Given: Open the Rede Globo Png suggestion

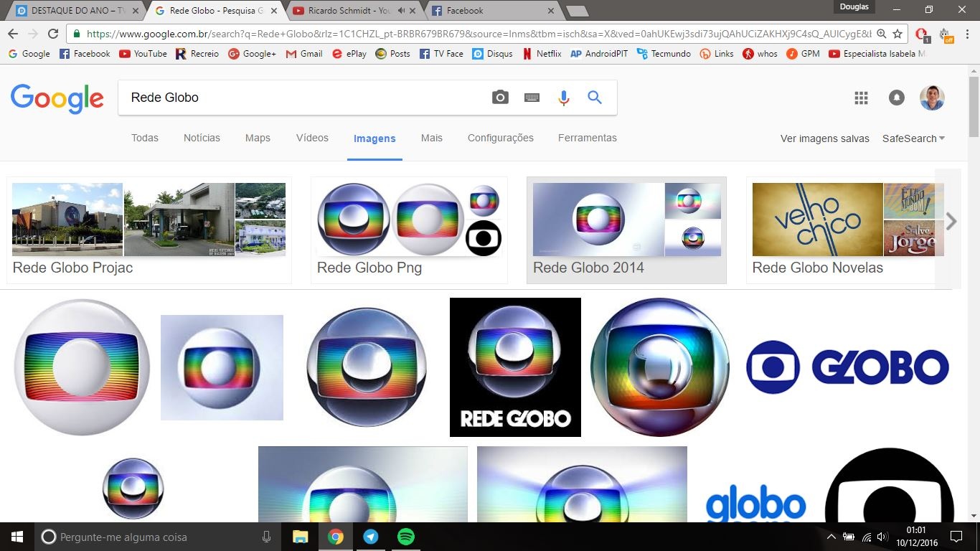Looking at the screenshot, I should [409, 230].
